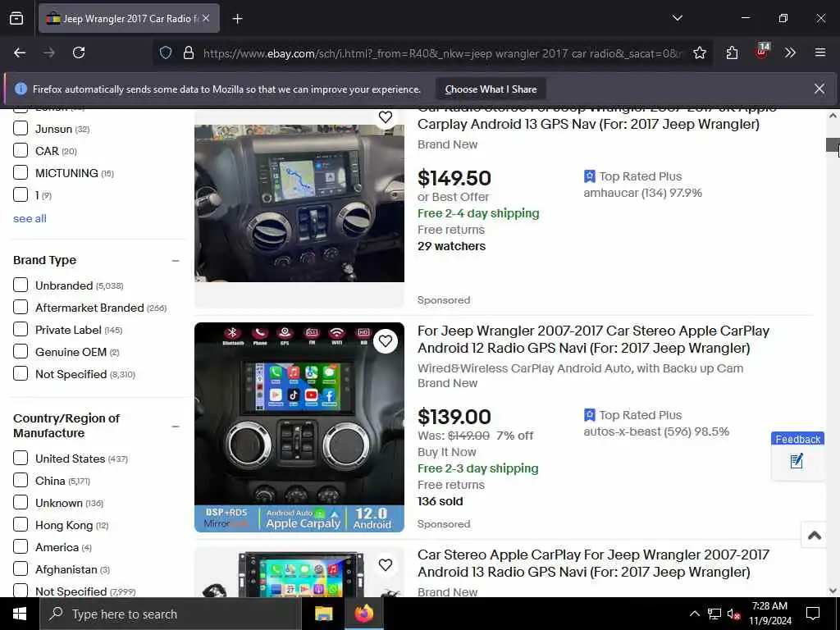840x630 pixels.
Task: Click scrollbar down arrow
Action: click(833, 591)
